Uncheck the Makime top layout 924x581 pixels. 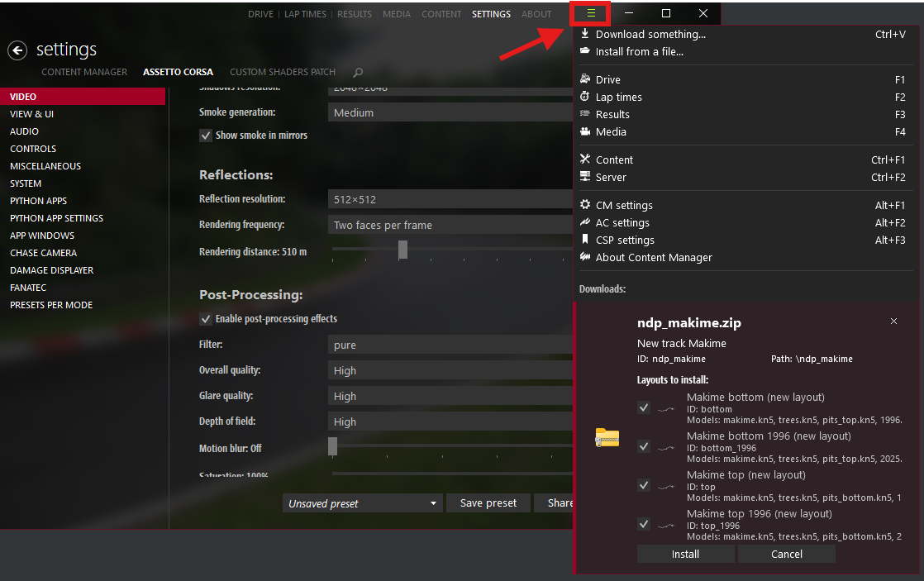coord(644,485)
